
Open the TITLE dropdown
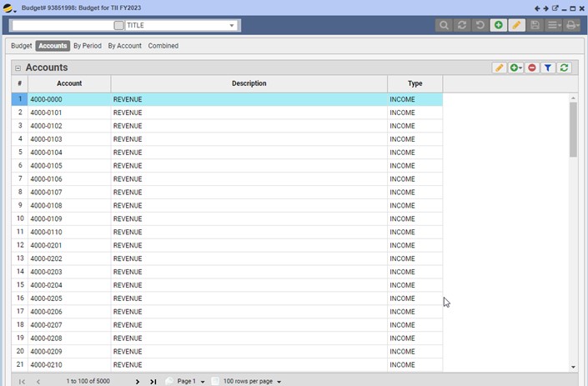pyautogui.click(x=232, y=26)
